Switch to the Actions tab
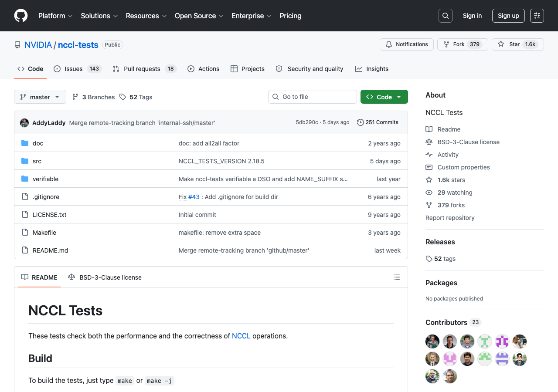Image resolution: width=558 pixels, height=392 pixels. coord(203,69)
